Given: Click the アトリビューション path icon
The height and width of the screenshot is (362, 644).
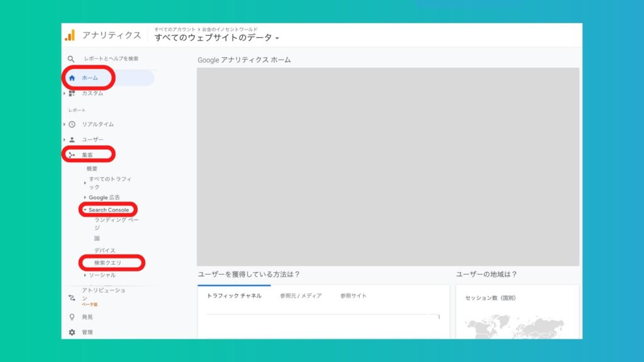Looking at the screenshot, I should click(x=72, y=297).
